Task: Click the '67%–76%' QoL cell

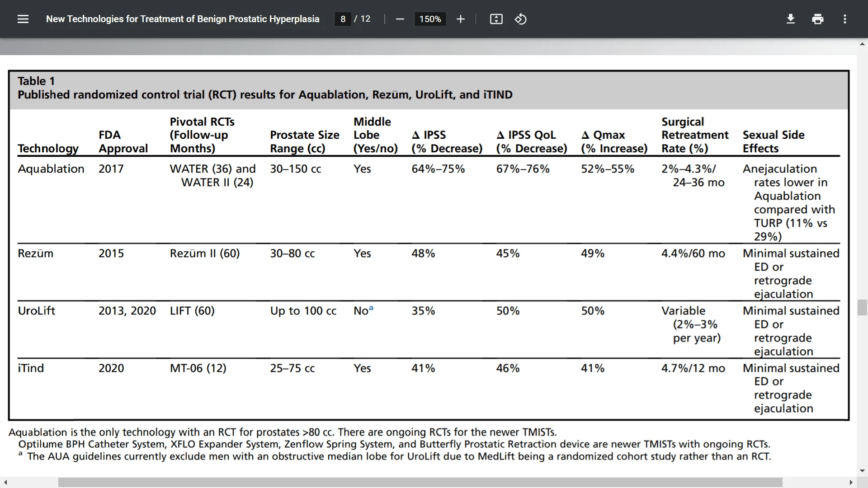Action: 523,169
